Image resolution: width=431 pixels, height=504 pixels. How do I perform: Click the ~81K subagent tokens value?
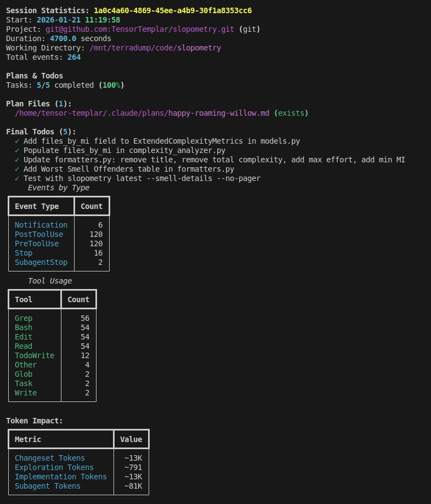pos(133,486)
